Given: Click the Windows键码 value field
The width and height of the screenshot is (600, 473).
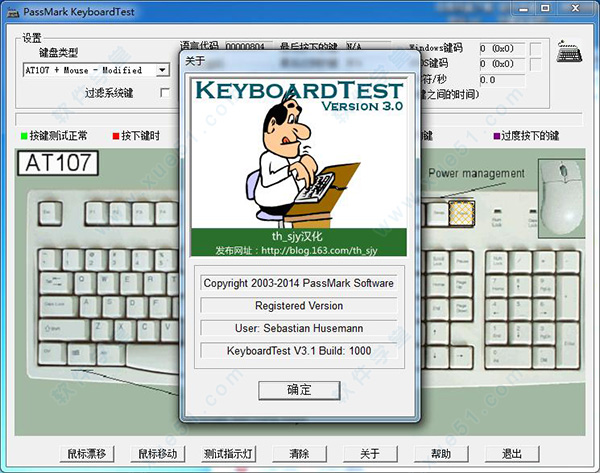Looking at the screenshot, I should tap(502, 49).
